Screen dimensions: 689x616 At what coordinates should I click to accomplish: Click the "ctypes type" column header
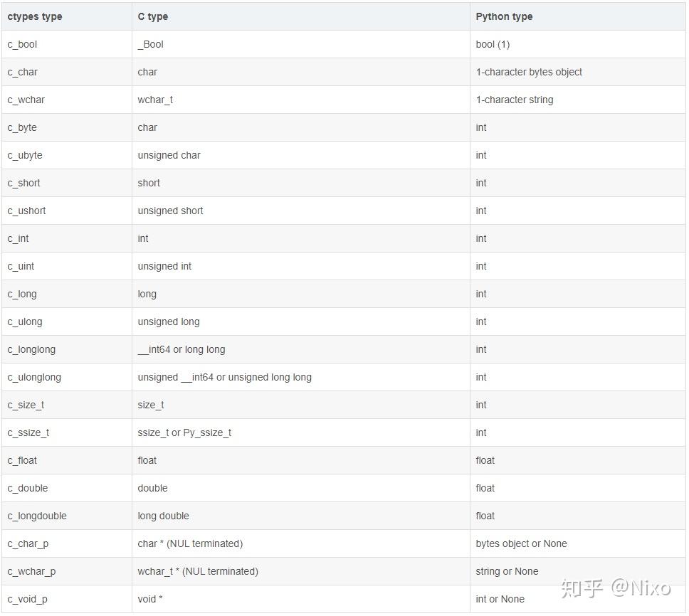pos(35,16)
